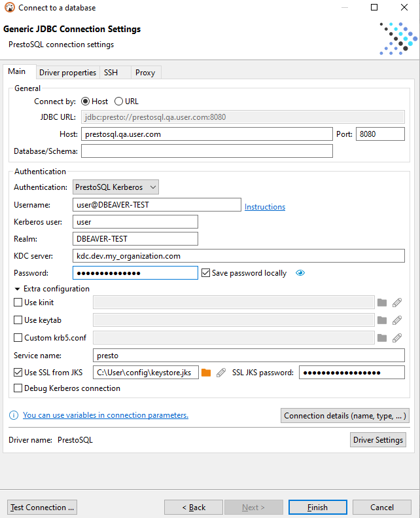Select the Host radio button
This screenshot has height=518, width=420.
coord(85,102)
